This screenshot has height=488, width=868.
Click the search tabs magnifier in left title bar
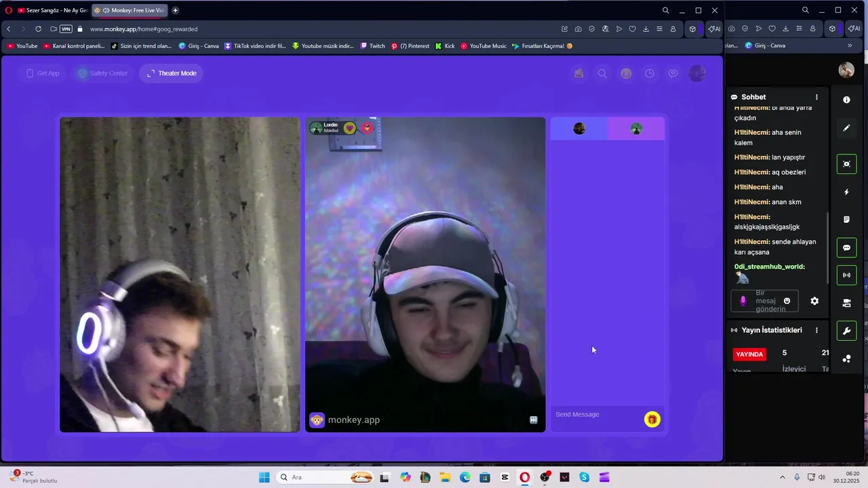(x=665, y=10)
